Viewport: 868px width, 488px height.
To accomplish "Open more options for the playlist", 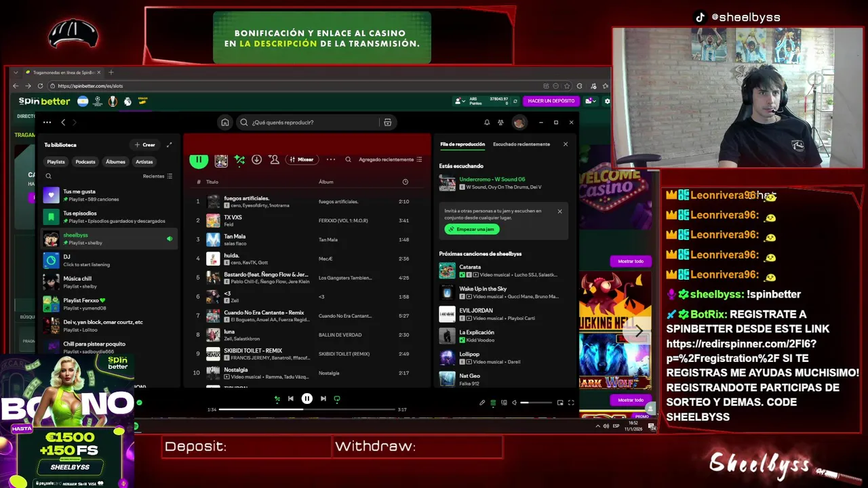I will click(x=331, y=159).
